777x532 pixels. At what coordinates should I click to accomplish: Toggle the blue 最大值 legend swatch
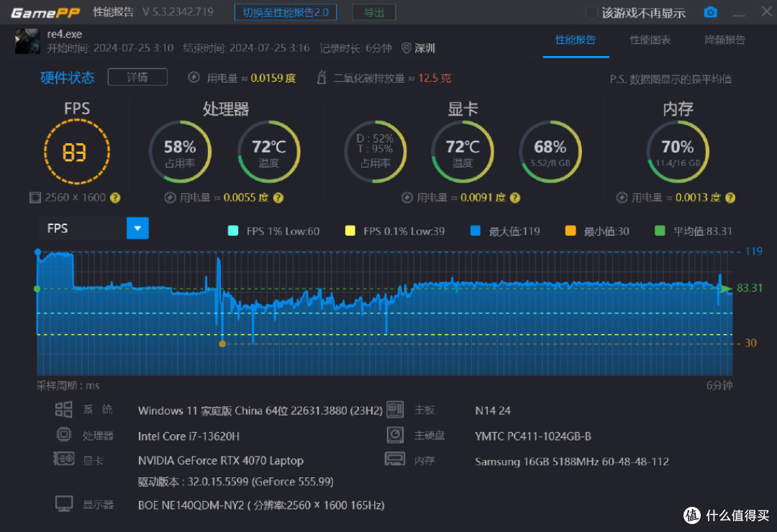point(476,231)
